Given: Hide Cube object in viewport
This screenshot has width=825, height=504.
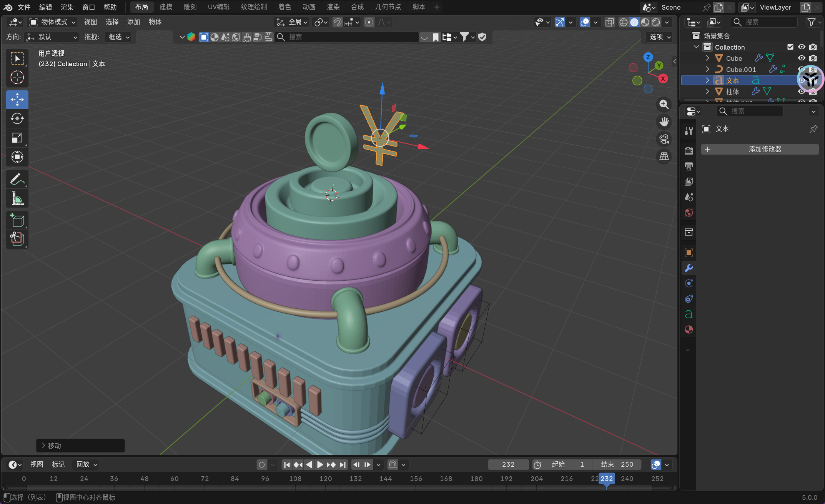Looking at the screenshot, I should (x=802, y=58).
